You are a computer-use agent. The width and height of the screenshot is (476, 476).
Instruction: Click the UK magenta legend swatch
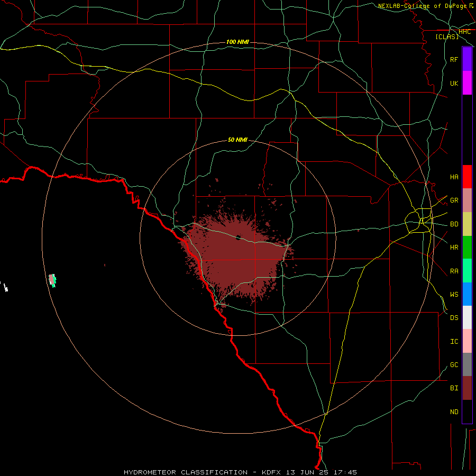[467, 83]
